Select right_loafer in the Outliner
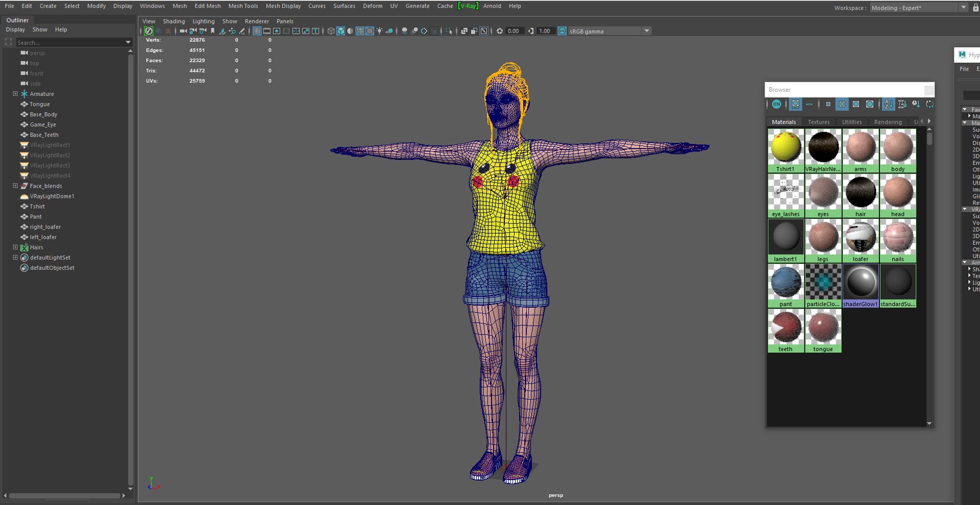The image size is (980, 505). pyautogui.click(x=45, y=227)
